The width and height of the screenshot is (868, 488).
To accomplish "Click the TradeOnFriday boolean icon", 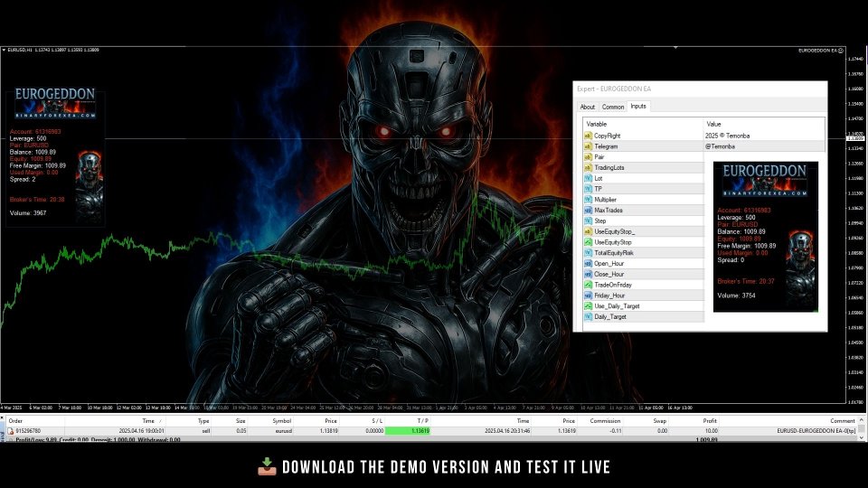I will click(x=588, y=285).
